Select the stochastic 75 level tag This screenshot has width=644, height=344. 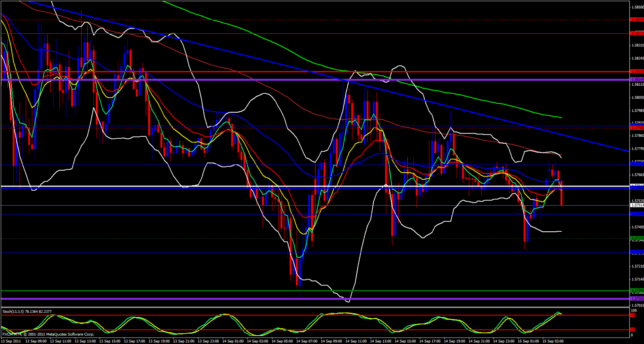[633, 315]
